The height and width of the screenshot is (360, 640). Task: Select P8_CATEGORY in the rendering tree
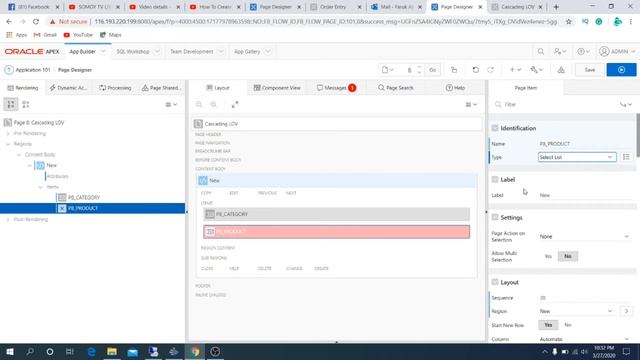point(84,198)
